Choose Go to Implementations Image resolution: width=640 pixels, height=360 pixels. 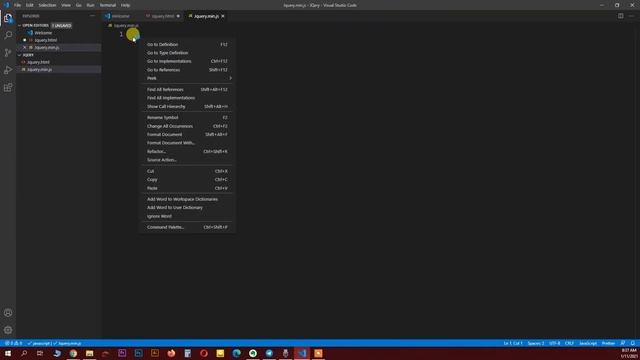pyautogui.click(x=187, y=61)
